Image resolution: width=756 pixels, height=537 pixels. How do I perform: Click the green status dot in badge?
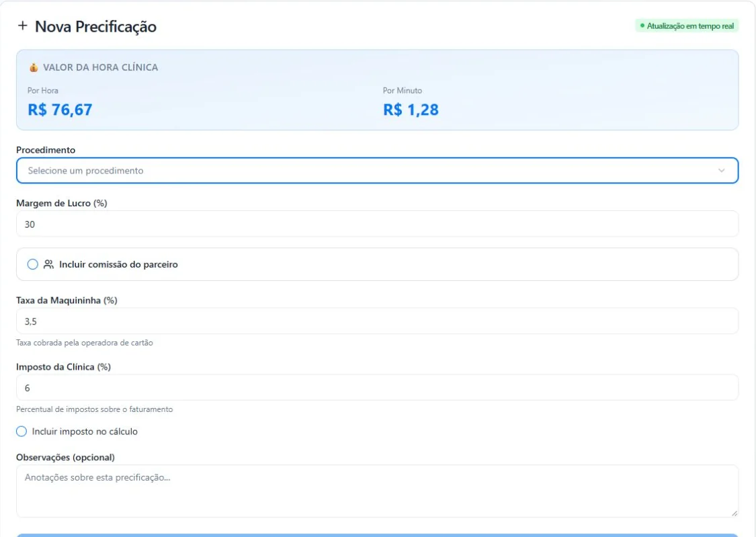[642, 26]
